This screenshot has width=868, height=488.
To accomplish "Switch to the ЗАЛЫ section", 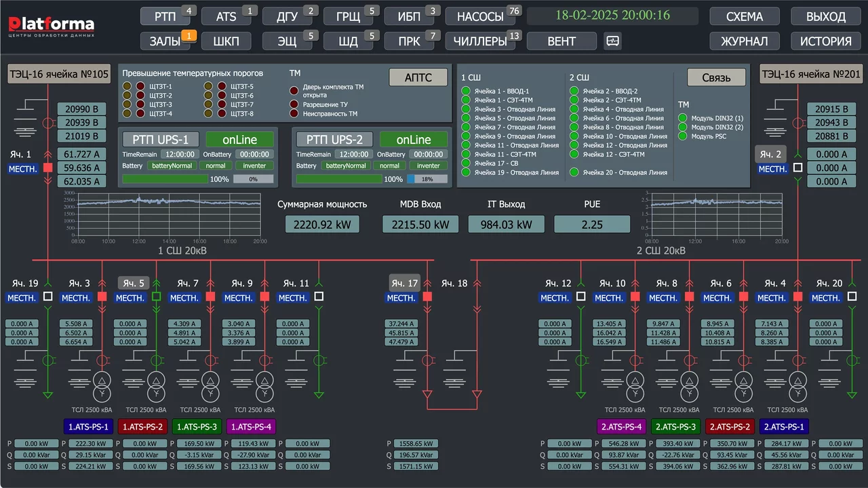I will click(165, 41).
